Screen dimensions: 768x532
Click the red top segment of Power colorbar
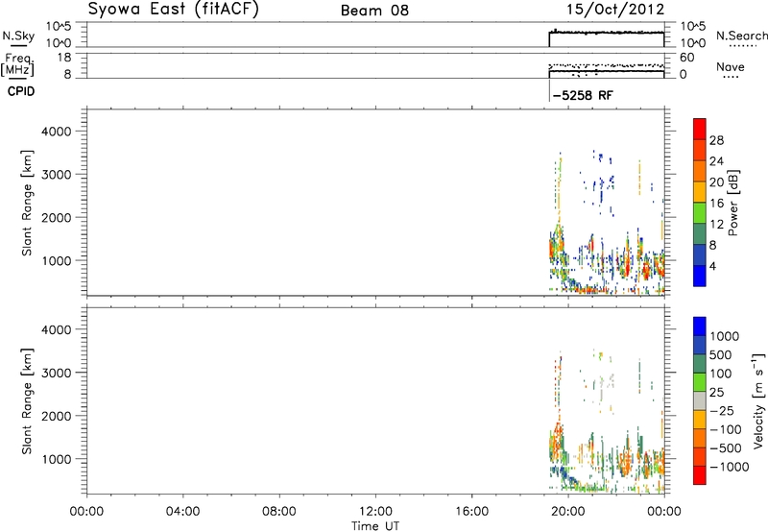point(700,129)
